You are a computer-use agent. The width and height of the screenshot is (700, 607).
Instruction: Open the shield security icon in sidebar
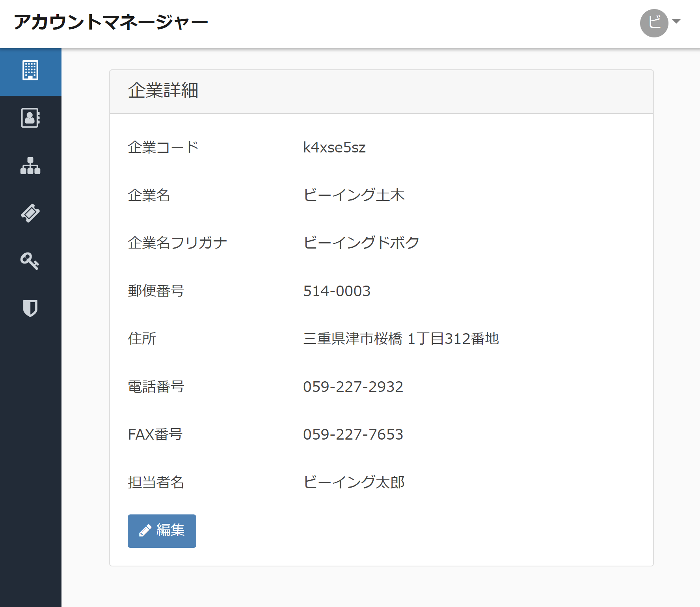tap(30, 308)
